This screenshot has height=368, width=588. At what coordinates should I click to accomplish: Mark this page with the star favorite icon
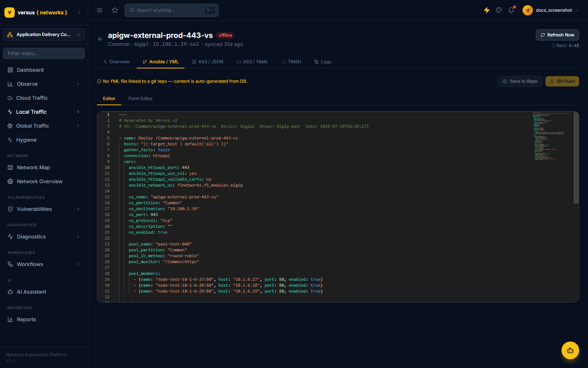click(115, 10)
